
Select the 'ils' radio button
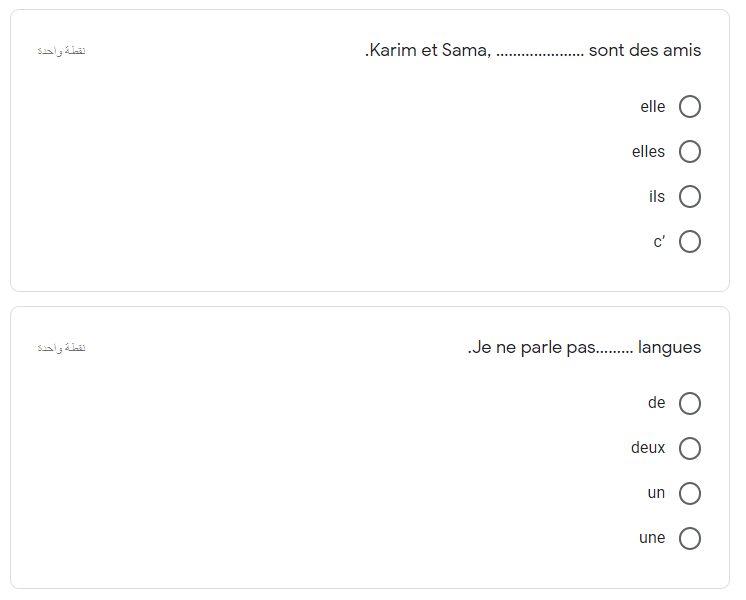pyautogui.click(x=689, y=197)
